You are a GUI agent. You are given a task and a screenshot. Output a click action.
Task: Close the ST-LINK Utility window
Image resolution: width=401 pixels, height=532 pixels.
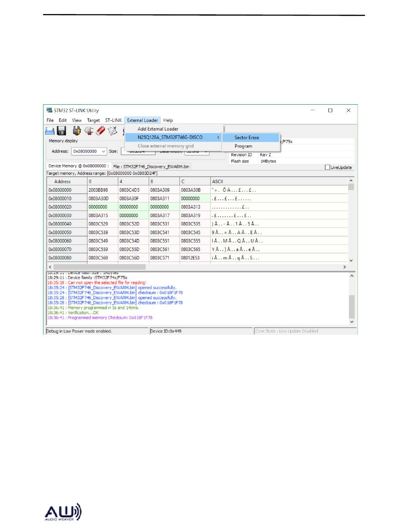(348, 110)
